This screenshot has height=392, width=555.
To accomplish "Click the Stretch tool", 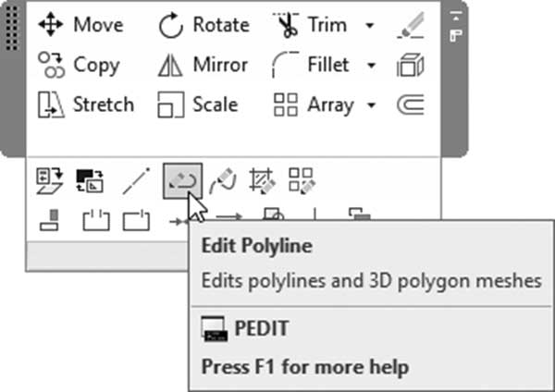I will coord(86,104).
